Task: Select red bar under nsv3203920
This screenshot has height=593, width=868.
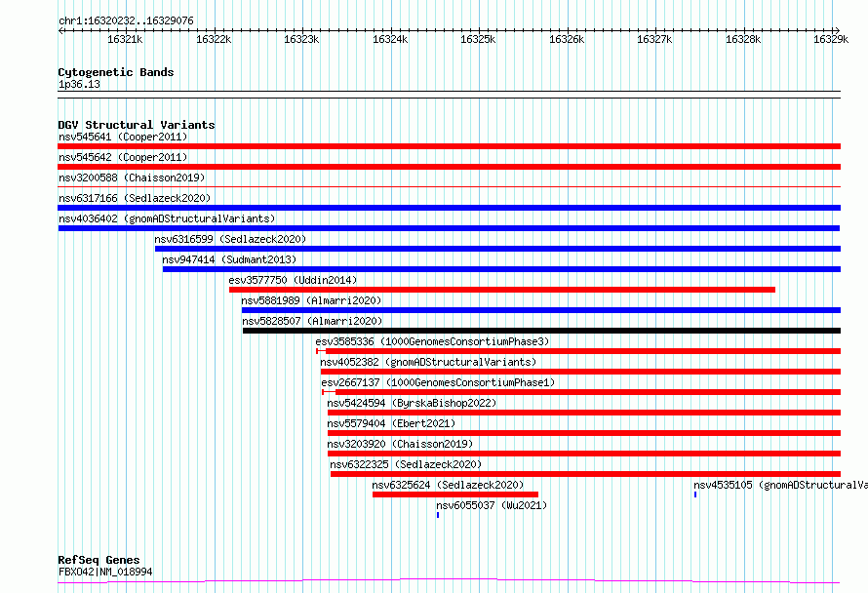Action: click(584, 454)
